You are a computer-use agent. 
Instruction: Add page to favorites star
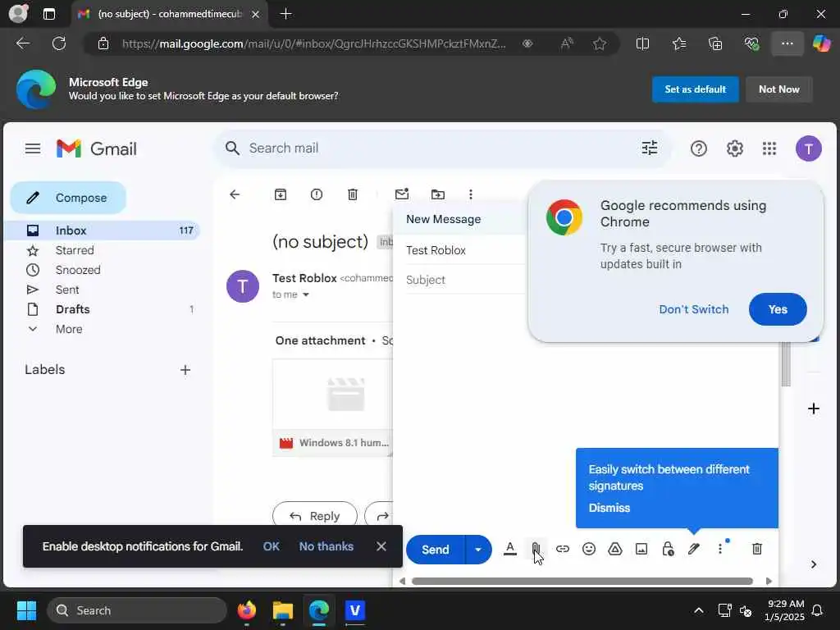[x=600, y=43]
